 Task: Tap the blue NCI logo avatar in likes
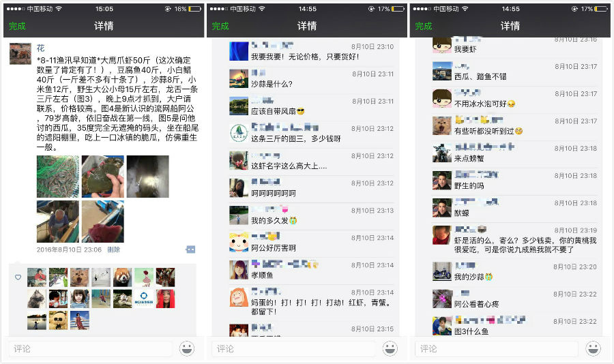pyautogui.click(x=143, y=299)
